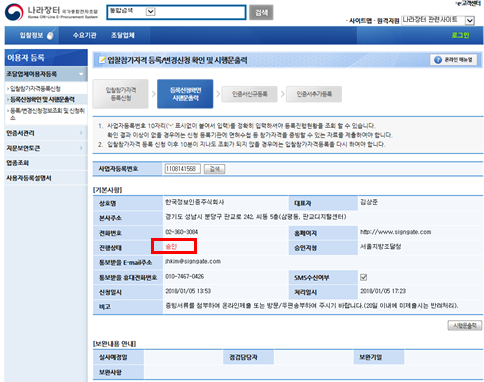Select 등록신청확인 및 시행문출력 sidebar item
Viewport: 484px width, 382px height.
[x=42, y=99]
